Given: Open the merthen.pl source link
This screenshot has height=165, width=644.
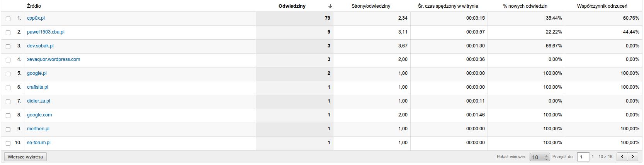Looking at the screenshot, I should point(38,129).
